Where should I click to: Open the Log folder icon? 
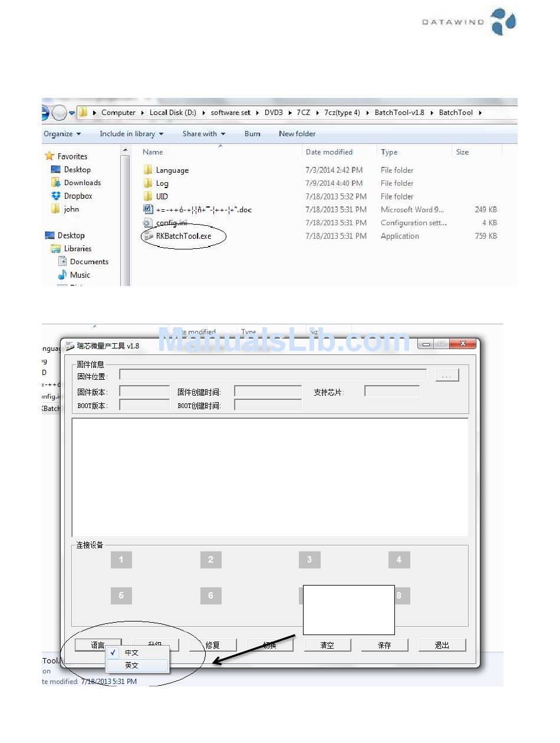[x=148, y=183]
